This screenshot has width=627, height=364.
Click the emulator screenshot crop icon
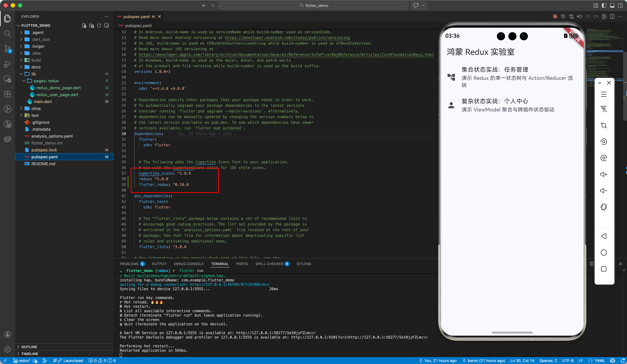604,125
